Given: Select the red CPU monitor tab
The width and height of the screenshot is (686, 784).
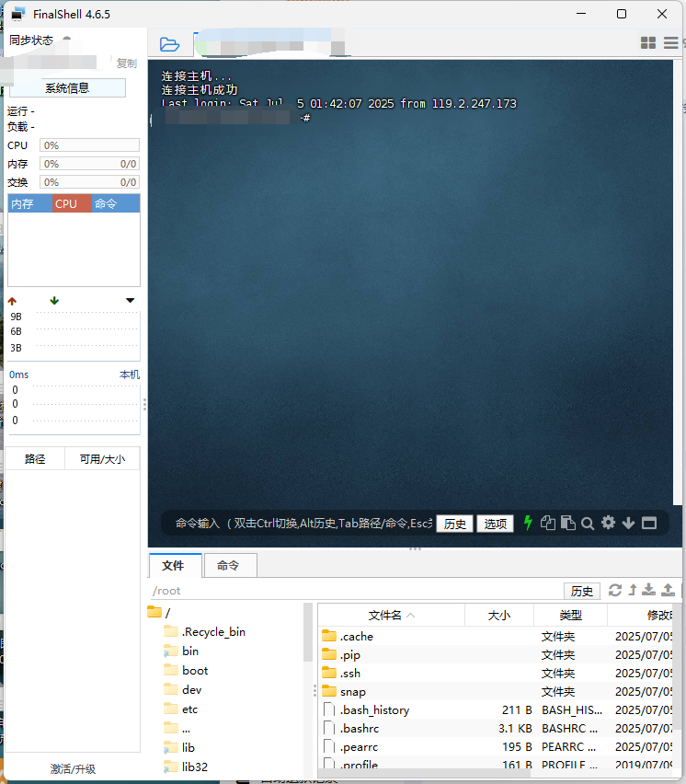Looking at the screenshot, I should [x=72, y=203].
